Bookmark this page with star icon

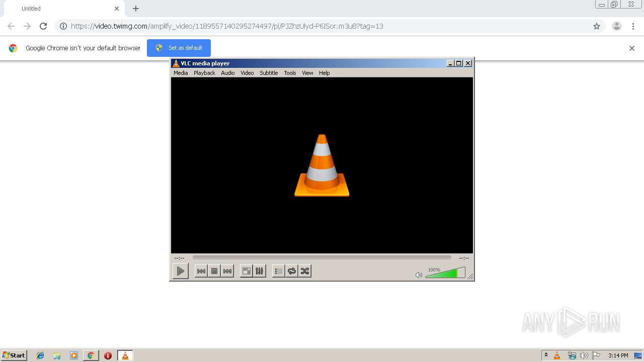[597, 26]
